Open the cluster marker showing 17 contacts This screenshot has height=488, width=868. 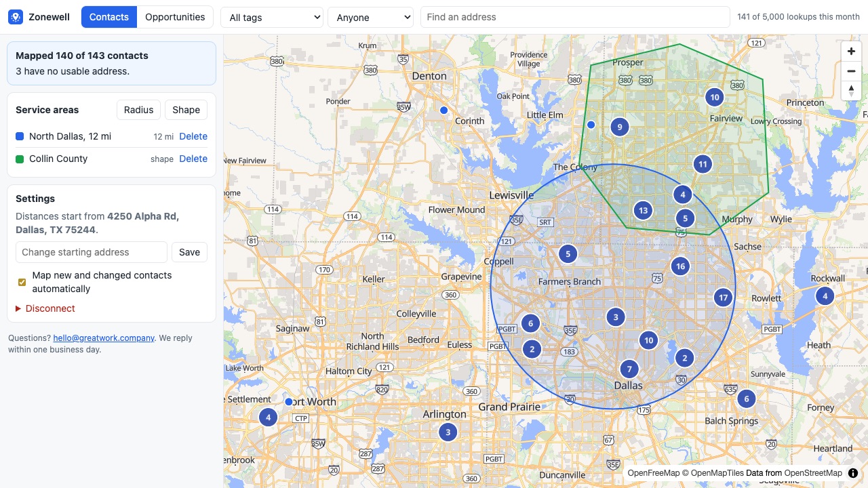[x=724, y=298]
